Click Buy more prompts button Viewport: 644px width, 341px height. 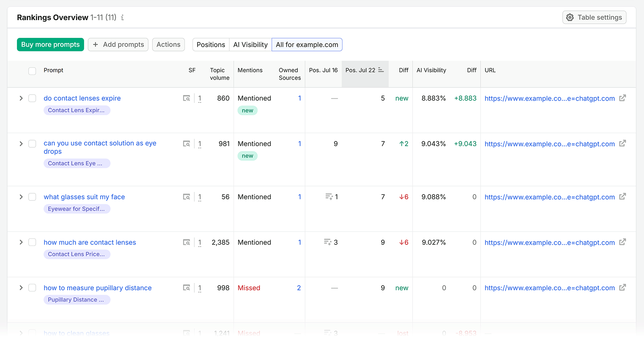click(50, 45)
